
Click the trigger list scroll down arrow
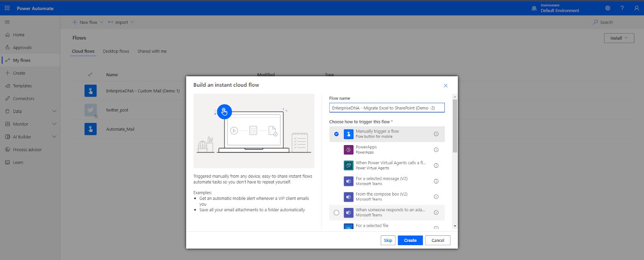click(455, 226)
